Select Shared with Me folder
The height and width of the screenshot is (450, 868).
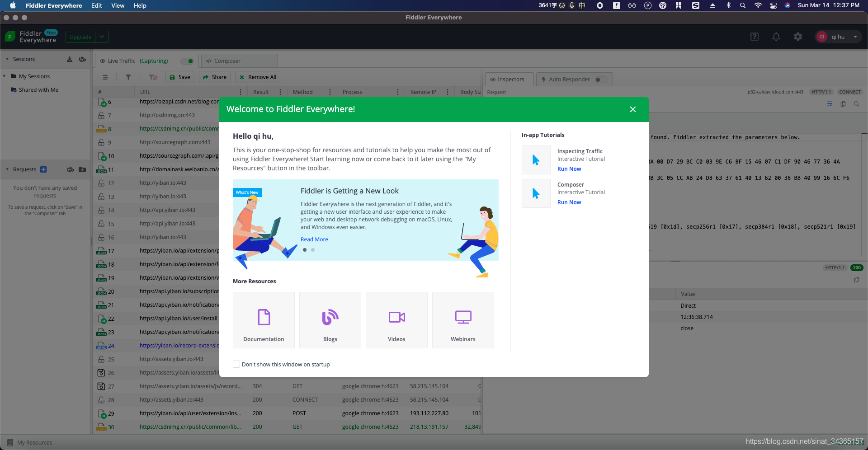35,90
